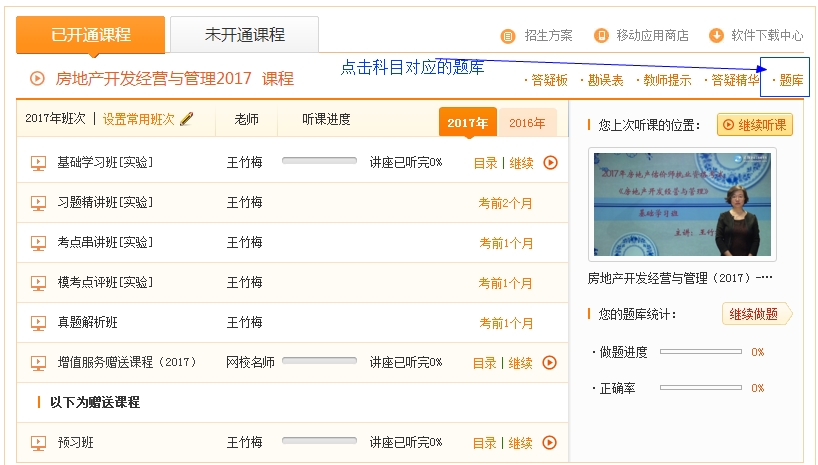Click the monitor icon beside 习题精讲班
Image resolution: width=818 pixels, height=465 pixels.
pos(39,203)
